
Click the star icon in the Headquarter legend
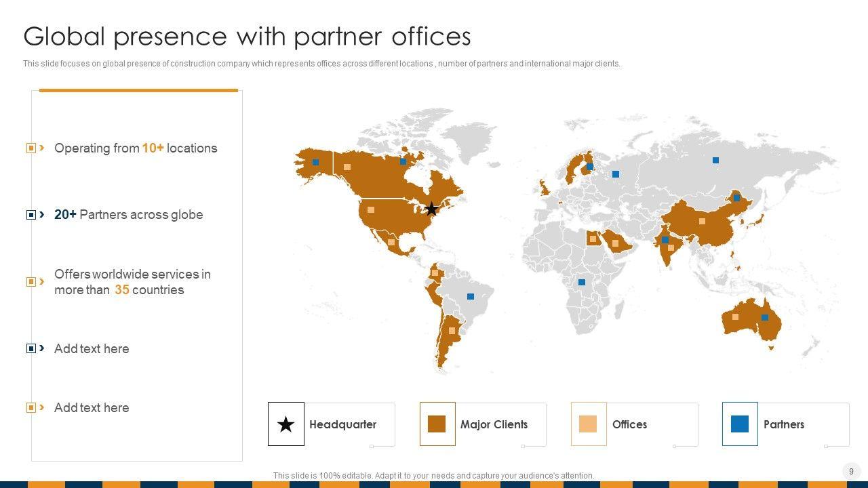286,424
